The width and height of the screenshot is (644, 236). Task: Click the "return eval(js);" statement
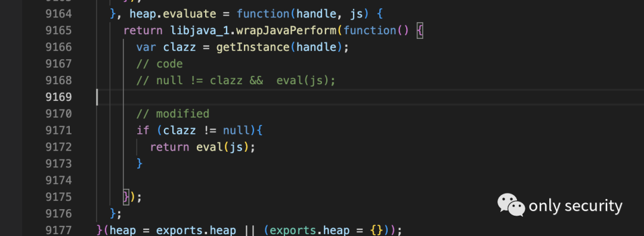point(203,147)
